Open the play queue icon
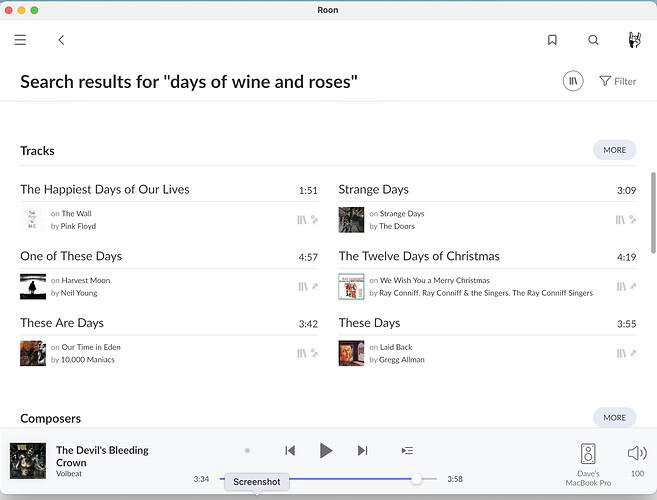The width and height of the screenshot is (657, 500). tap(407, 451)
